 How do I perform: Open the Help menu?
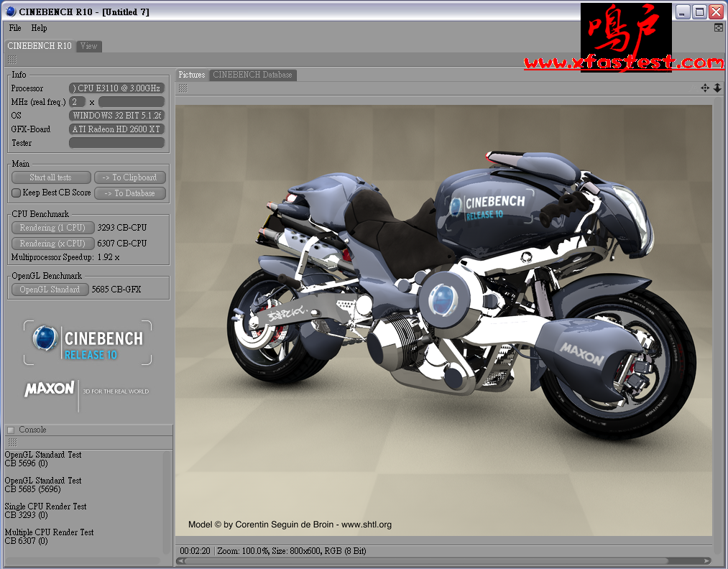click(x=39, y=28)
